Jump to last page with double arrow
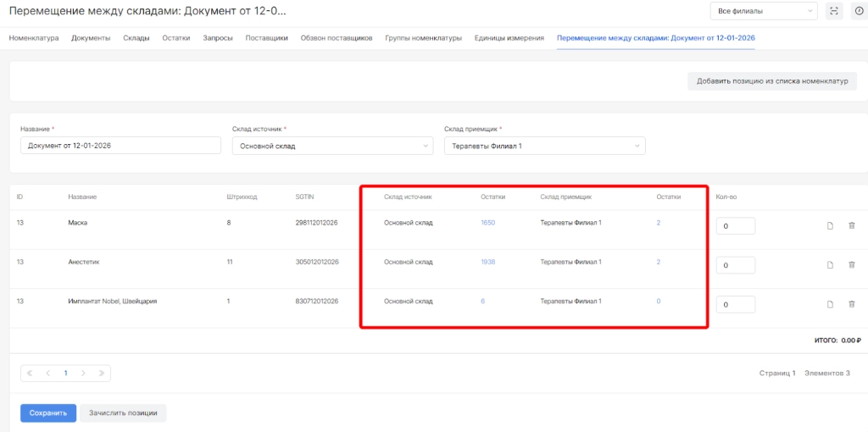This screenshot has width=868, height=432. (x=100, y=373)
